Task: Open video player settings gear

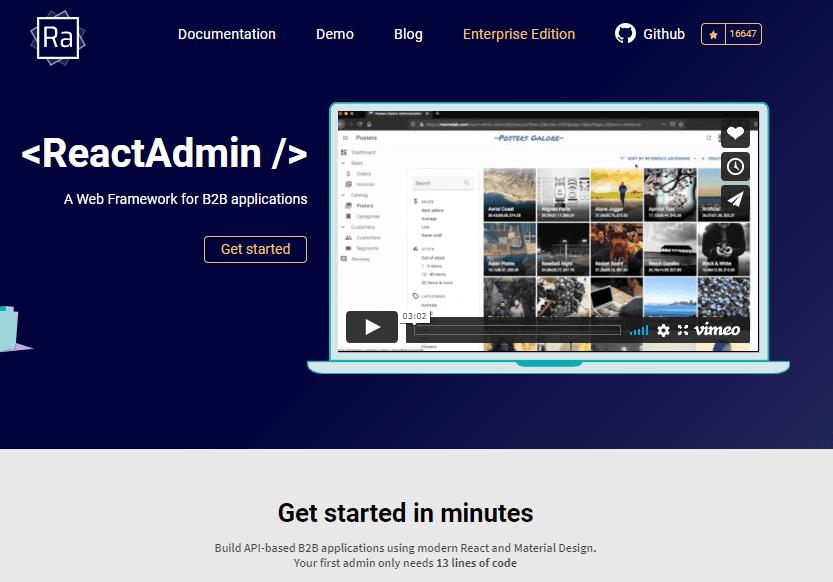Action: pyautogui.click(x=662, y=328)
